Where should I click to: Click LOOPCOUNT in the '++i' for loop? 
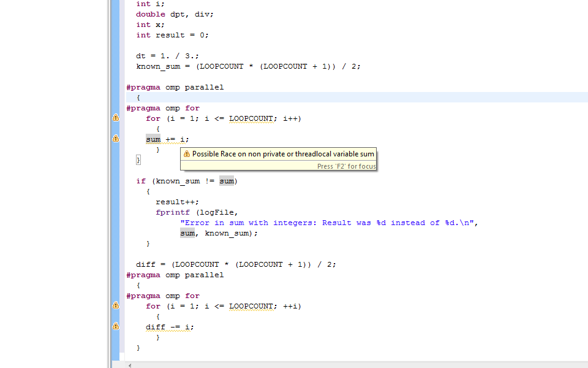(251, 307)
